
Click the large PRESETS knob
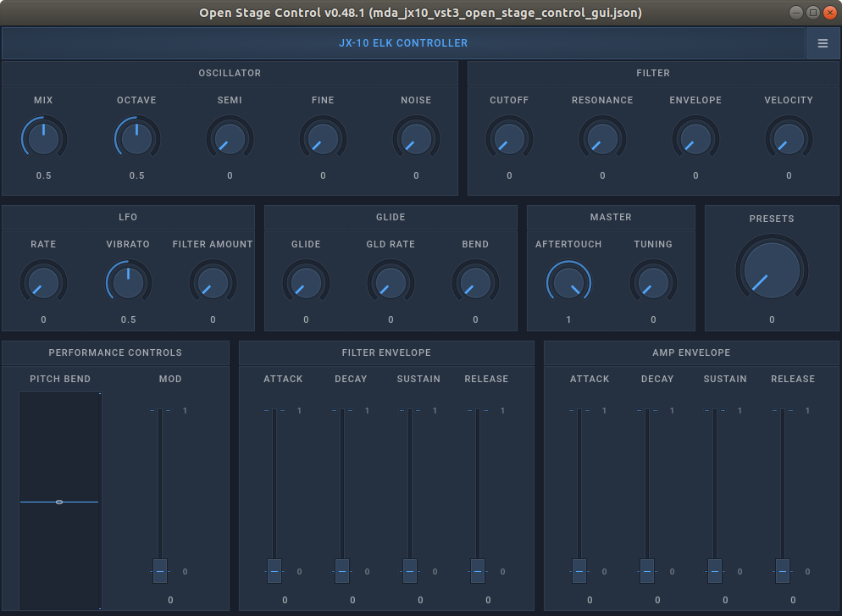click(772, 269)
